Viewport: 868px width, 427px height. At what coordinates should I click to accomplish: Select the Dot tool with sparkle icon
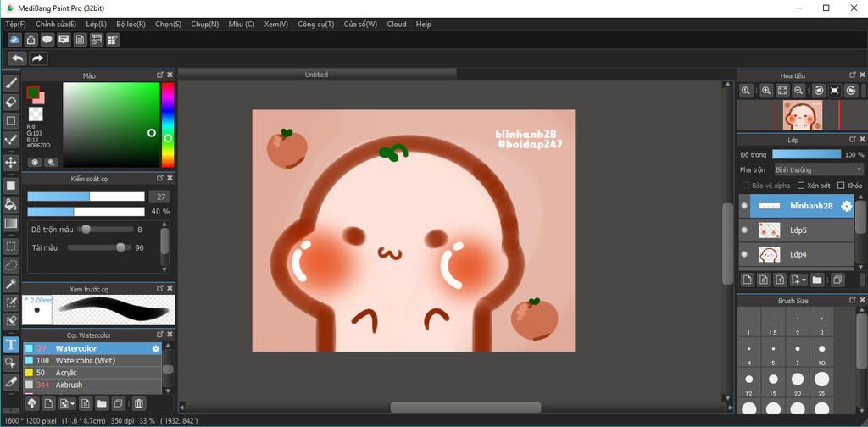pos(11,140)
